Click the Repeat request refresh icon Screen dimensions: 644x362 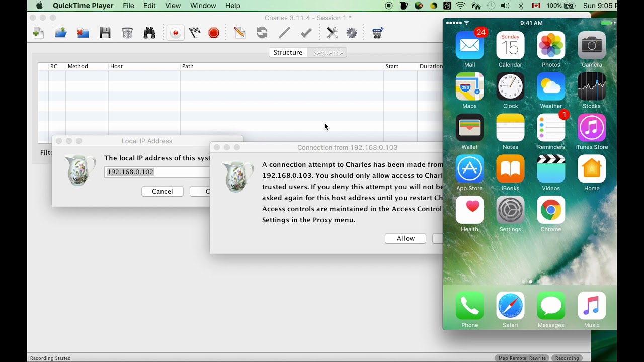pos(262,33)
